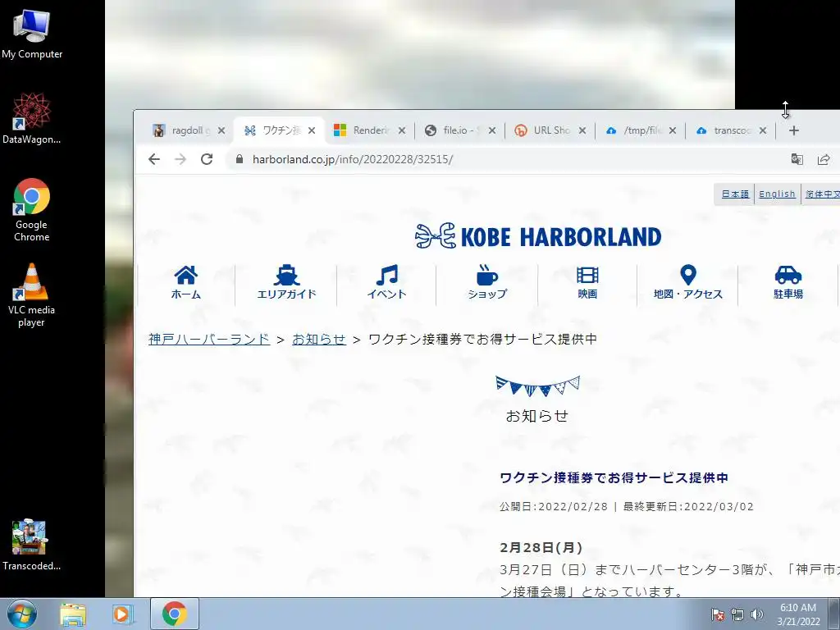Viewport: 840px width, 630px height.
Task: Reload the current page
Action: click(x=207, y=159)
